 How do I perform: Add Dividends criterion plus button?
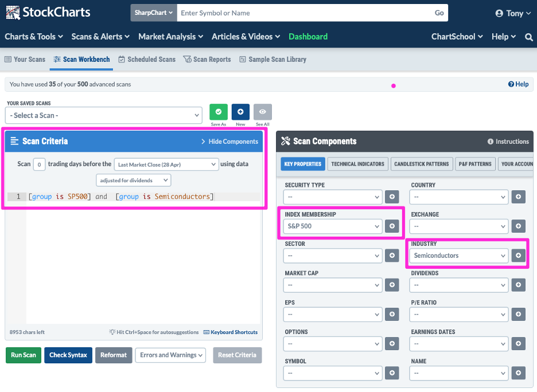point(519,285)
